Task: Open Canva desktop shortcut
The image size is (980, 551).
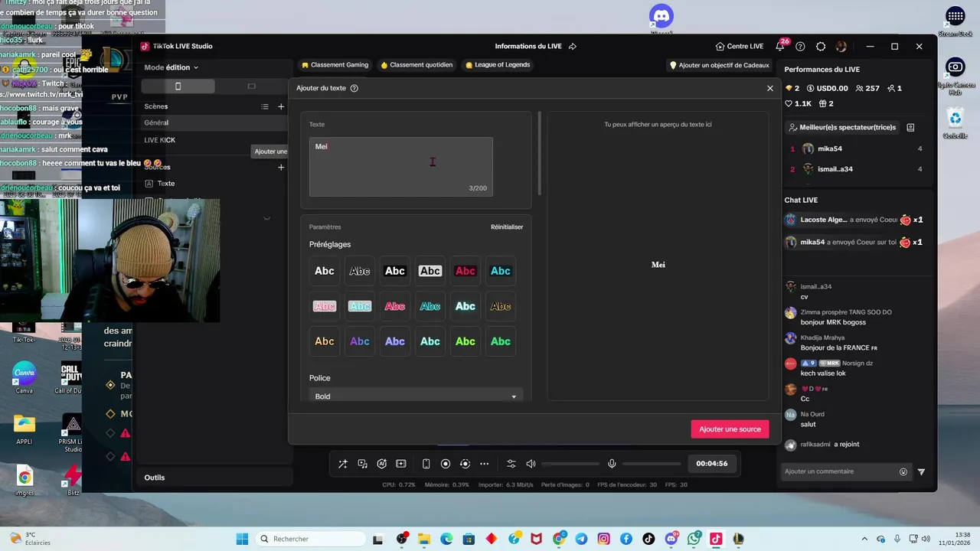Action: [x=24, y=378]
